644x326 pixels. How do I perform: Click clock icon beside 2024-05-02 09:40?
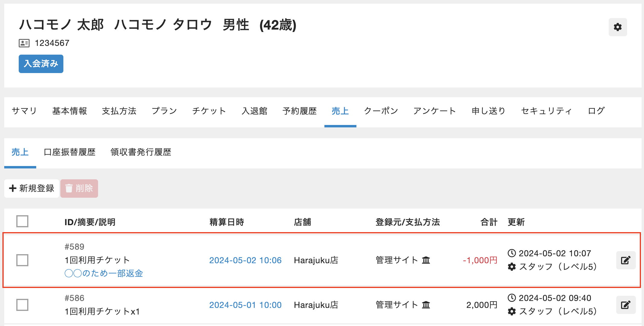click(x=512, y=298)
